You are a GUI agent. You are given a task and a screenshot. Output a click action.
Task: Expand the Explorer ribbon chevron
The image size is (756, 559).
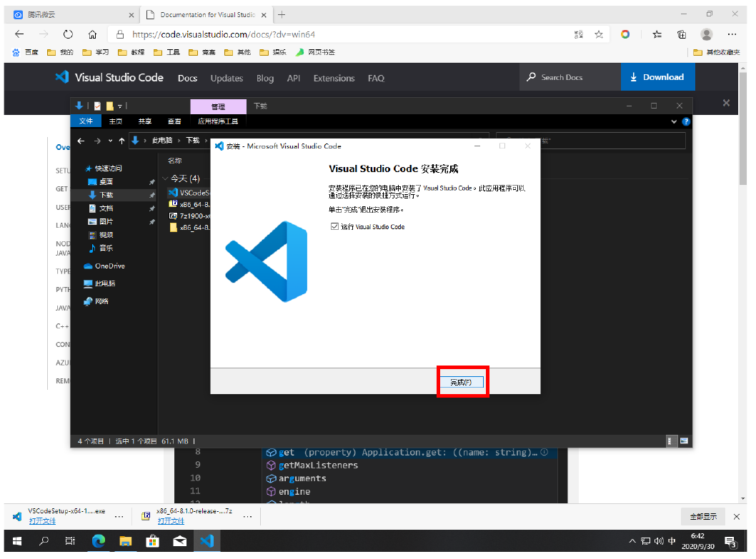click(674, 122)
